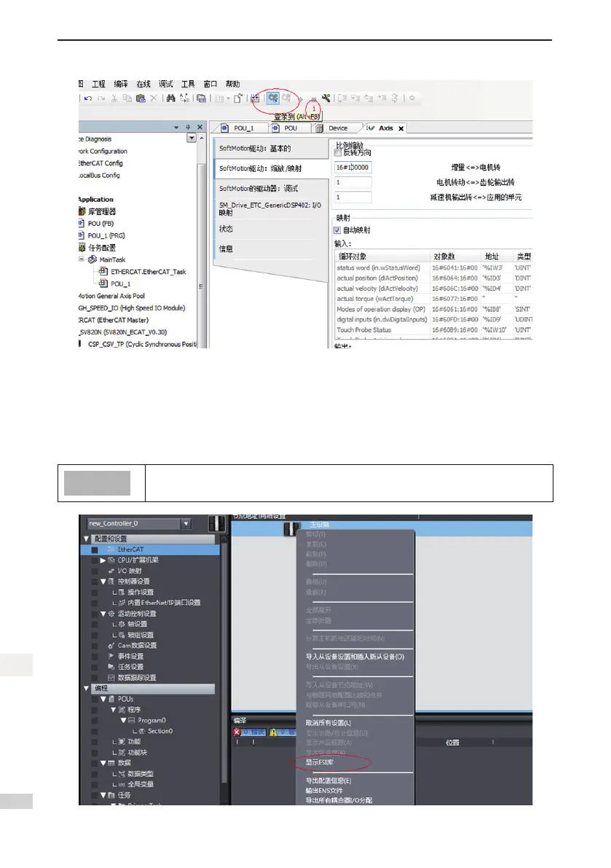Select the 全局变量 tree item
This screenshot has height=868, width=611.
(141, 784)
